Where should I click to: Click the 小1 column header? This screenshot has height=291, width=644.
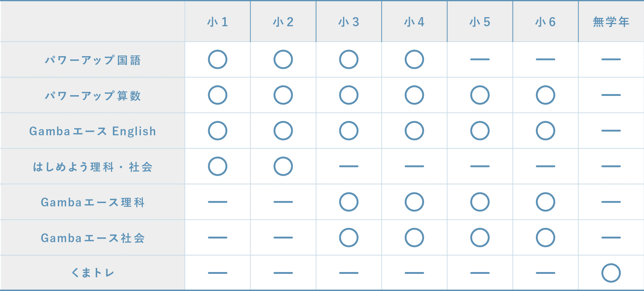click(218, 22)
